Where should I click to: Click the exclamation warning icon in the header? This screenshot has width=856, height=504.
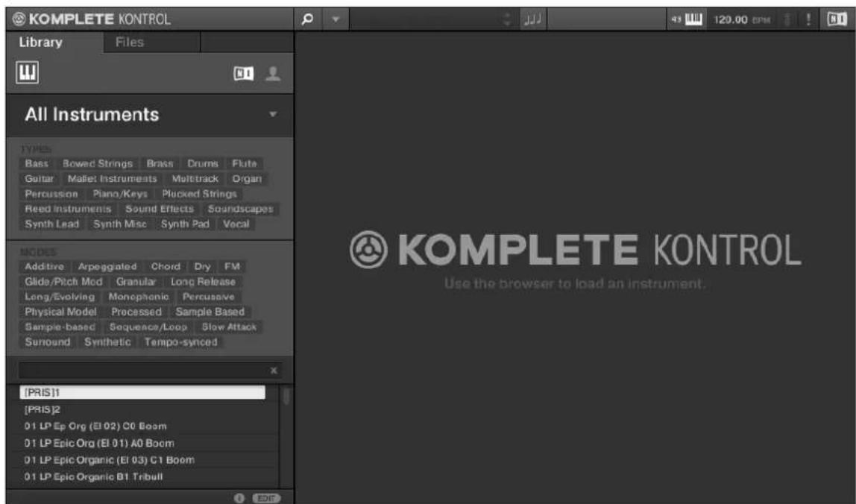point(808,19)
